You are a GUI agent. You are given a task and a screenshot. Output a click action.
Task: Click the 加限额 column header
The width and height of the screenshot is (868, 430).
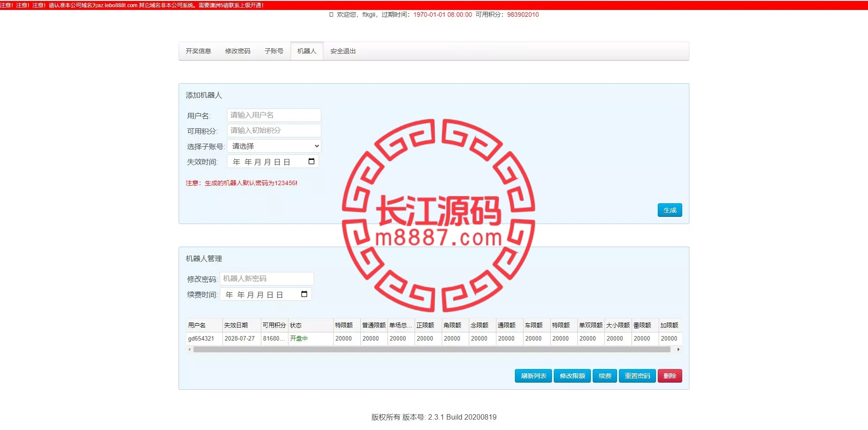tap(670, 325)
